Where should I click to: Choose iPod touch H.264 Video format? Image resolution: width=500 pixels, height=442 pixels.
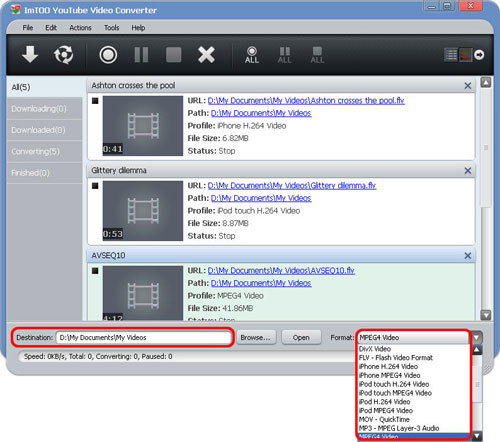414,384
